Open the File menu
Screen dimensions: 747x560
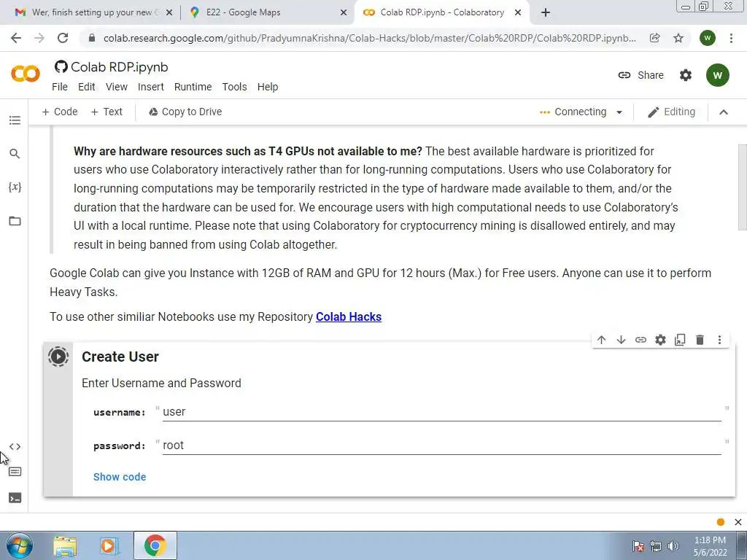(x=60, y=87)
